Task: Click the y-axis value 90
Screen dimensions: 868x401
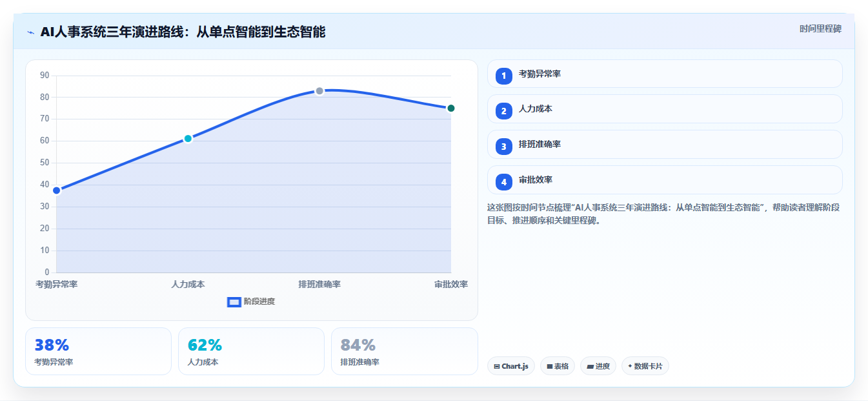Action: [x=45, y=76]
